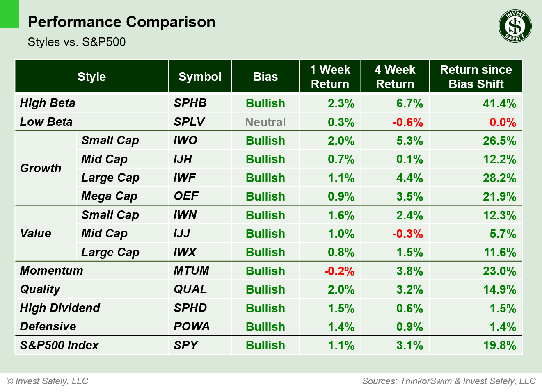Click the Style column header
This screenshot has height=392, width=542.
coord(91,77)
